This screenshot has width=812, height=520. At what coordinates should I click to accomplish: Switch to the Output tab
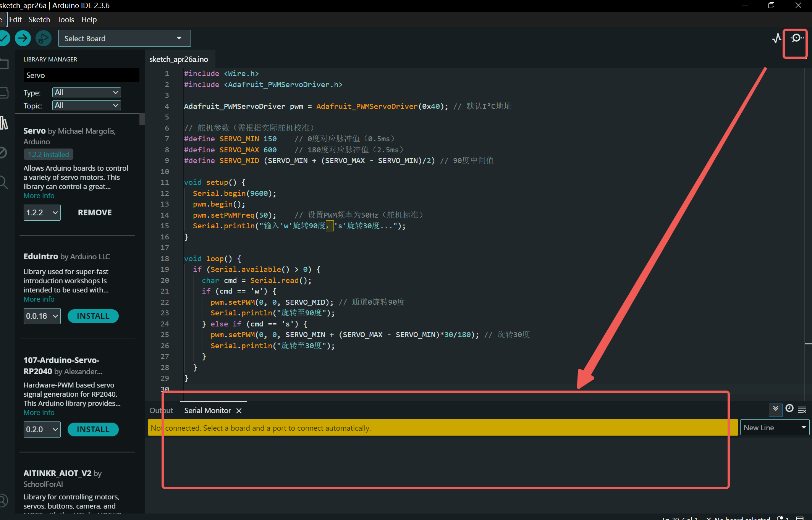tap(161, 410)
